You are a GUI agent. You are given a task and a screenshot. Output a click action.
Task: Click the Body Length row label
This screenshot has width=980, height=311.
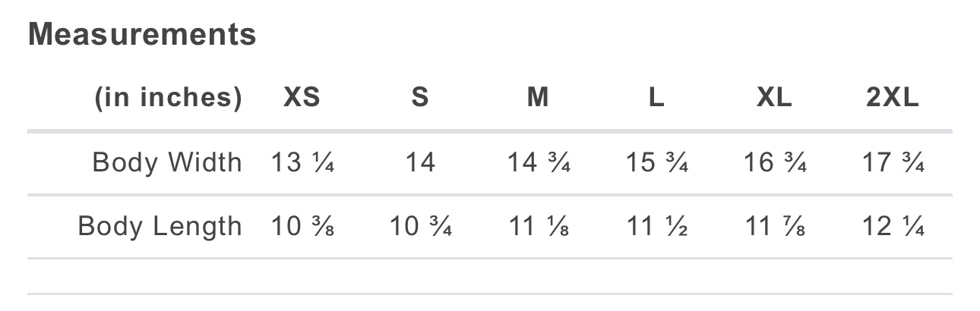point(160,226)
